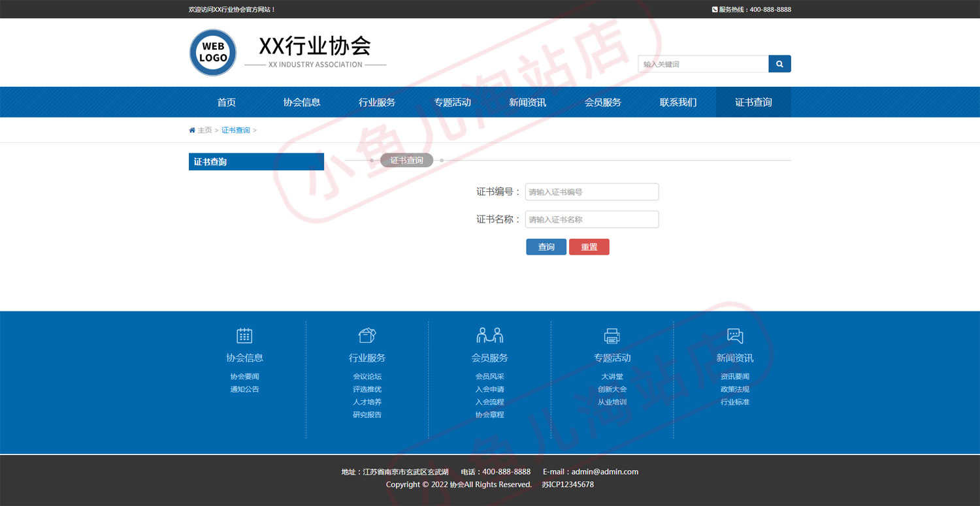The image size is (980, 506).
Task: Open the 人才培养 footer link
Action: click(367, 402)
